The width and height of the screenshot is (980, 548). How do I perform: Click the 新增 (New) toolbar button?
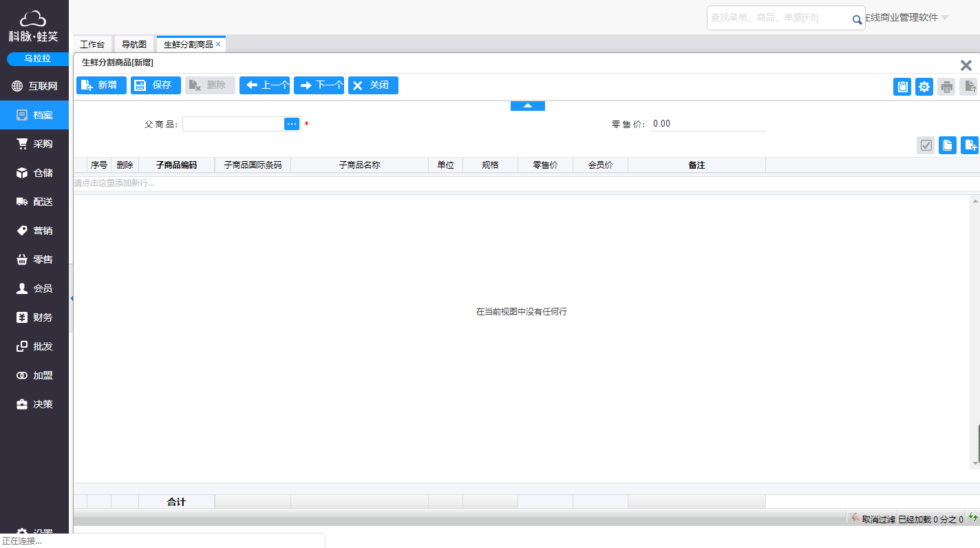(x=101, y=85)
